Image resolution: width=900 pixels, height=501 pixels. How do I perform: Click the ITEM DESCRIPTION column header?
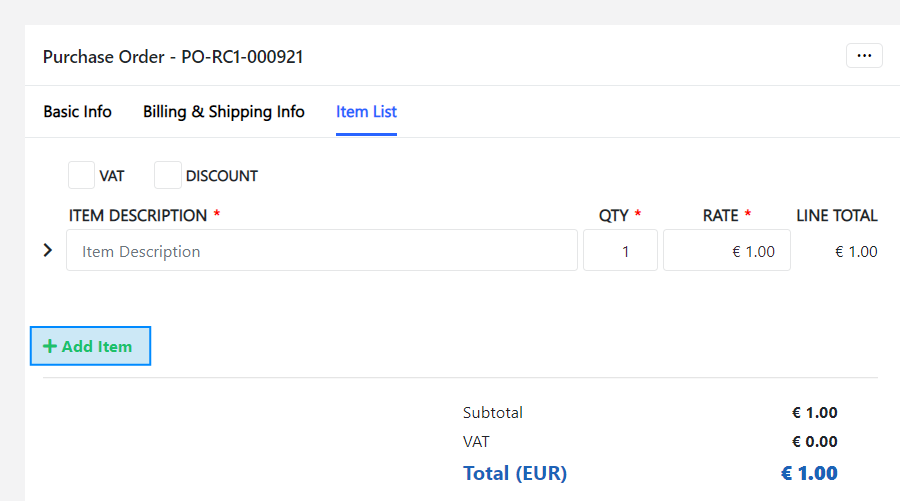click(138, 216)
